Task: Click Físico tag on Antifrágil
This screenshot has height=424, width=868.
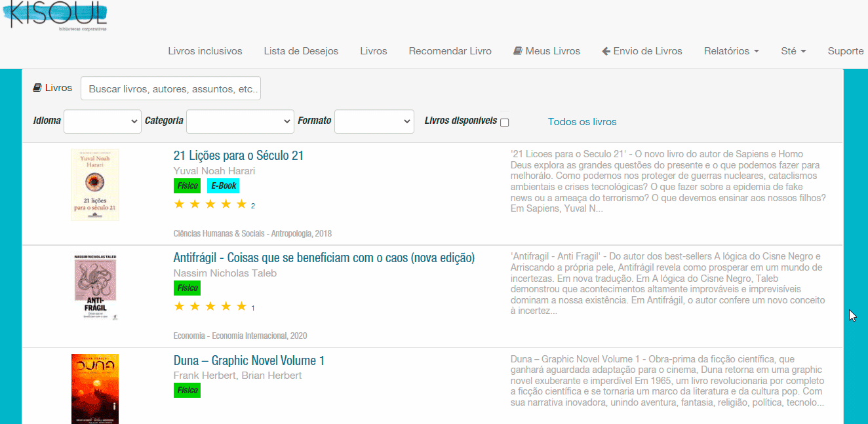Action: pyautogui.click(x=187, y=288)
